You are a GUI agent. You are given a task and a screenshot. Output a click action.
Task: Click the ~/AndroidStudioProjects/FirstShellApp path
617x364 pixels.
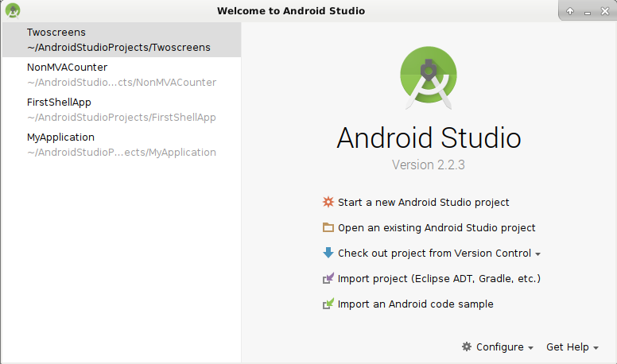click(122, 118)
